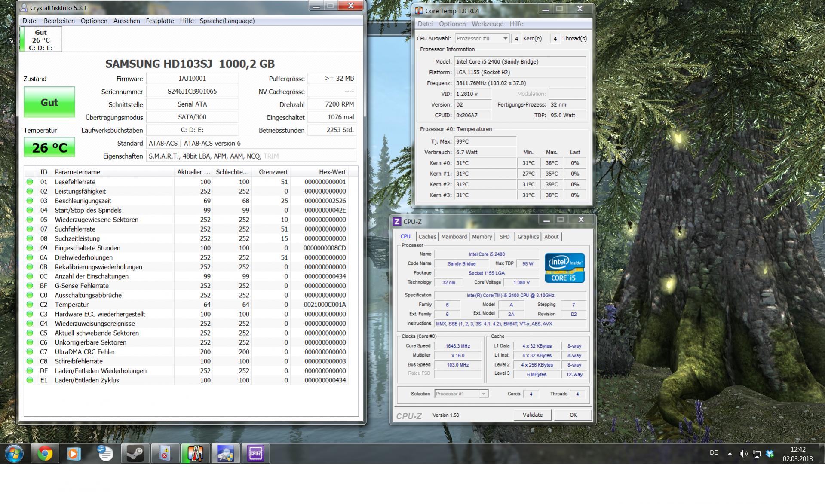Open the Selection Processor #1 dropdown in CPU-Z
Viewport: 825px width, 504px height.
tap(461, 394)
